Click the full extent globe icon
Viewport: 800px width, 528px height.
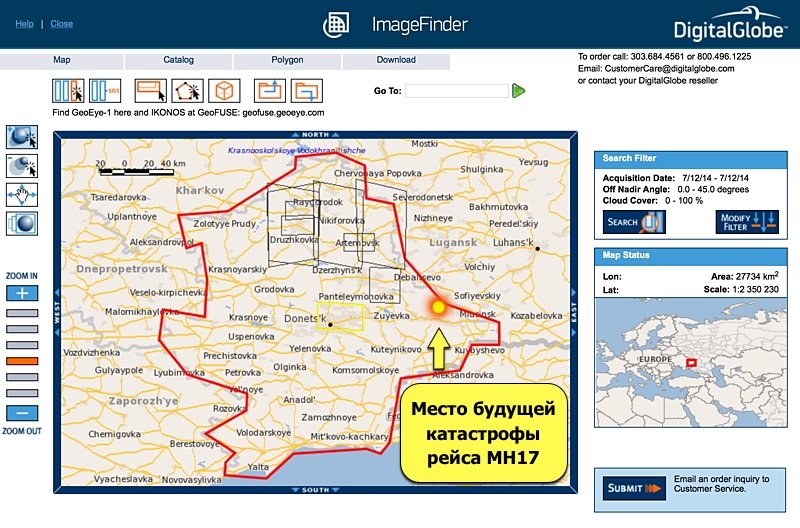pyautogui.click(x=22, y=223)
